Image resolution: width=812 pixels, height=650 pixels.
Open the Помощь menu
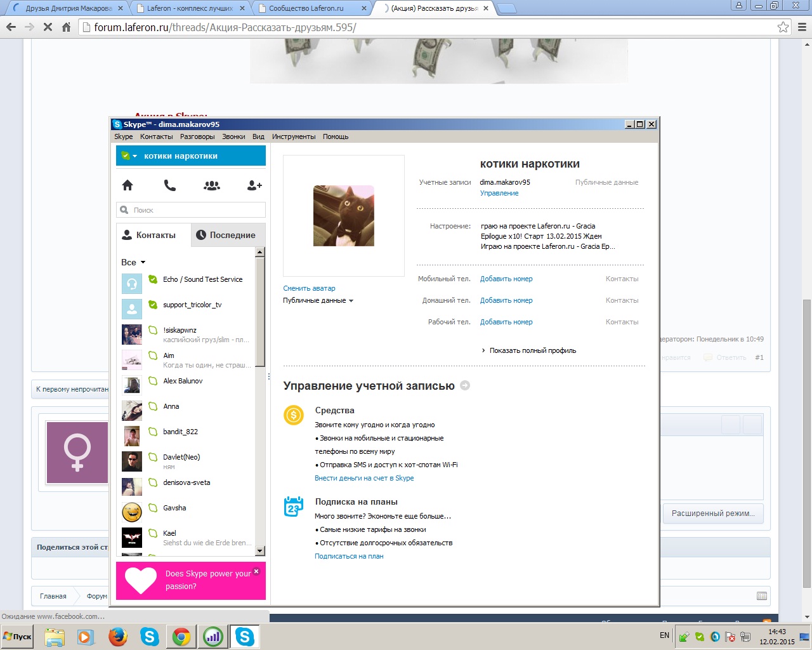(336, 136)
